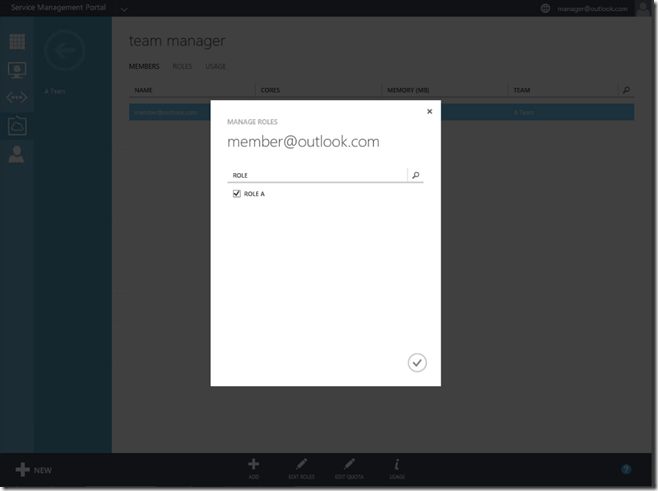This screenshot has height=491, width=658.
Task: Open the All Items grid icon in sidebar
Action: [17, 42]
